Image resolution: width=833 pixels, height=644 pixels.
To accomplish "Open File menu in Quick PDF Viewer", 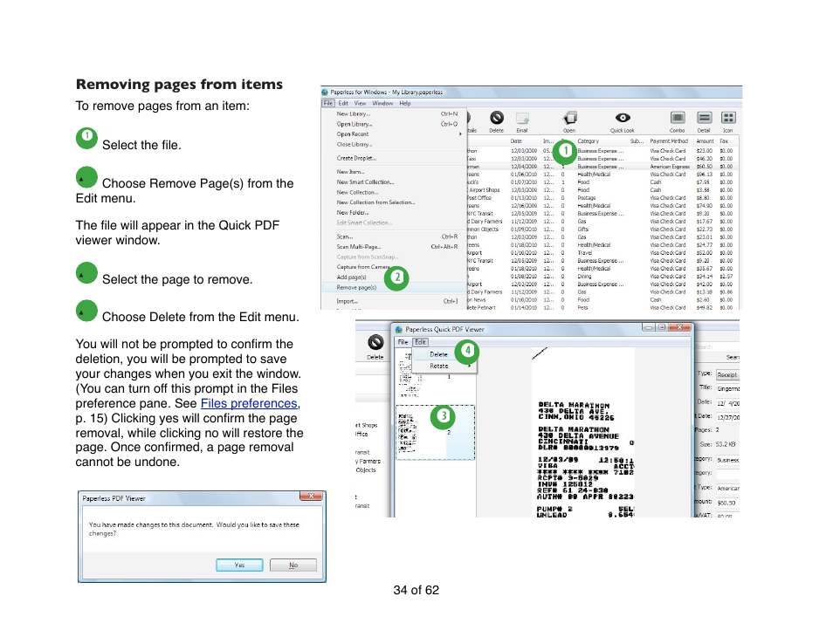I will [x=403, y=342].
